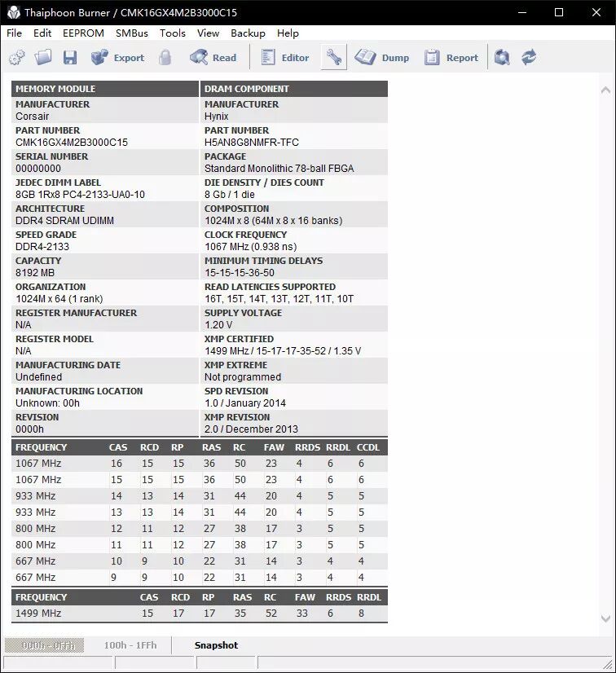Image resolution: width=616 pixels, height=673 pixels.
Task: Click the package value Standard Monolithic 78-ball FBGA
Action: point(279,168)
